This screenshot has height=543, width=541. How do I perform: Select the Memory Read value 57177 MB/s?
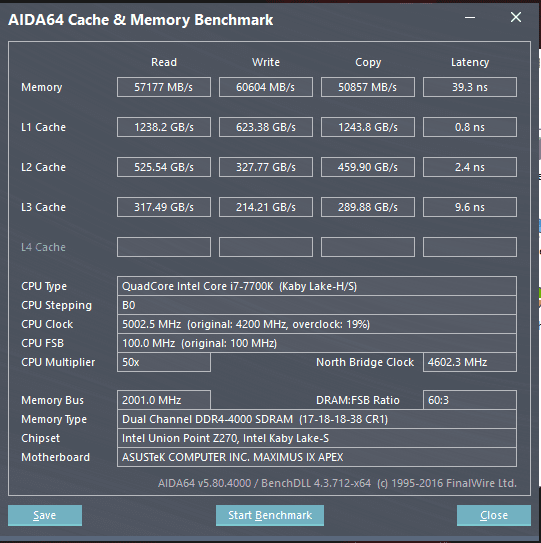tap(164, 87)
